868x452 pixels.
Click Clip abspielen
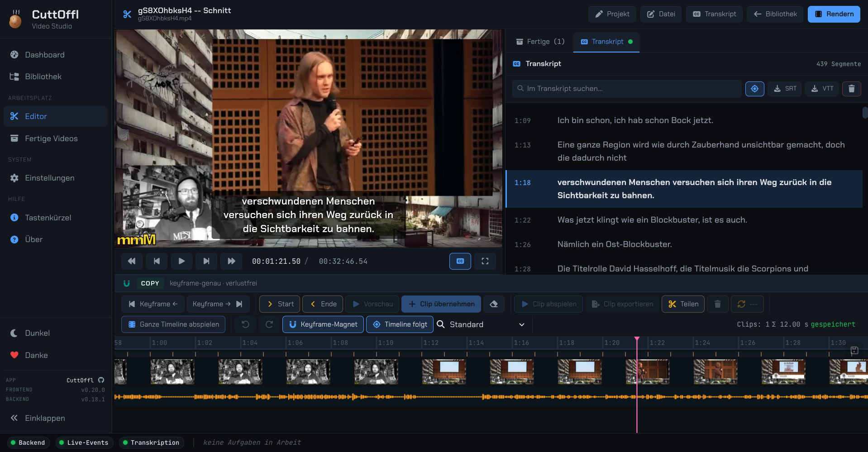[548, 304]
